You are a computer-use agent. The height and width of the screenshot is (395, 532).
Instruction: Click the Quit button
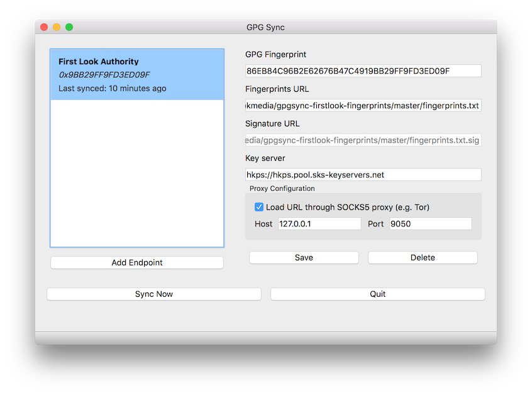pyautogui.click(x=378, y=294)
